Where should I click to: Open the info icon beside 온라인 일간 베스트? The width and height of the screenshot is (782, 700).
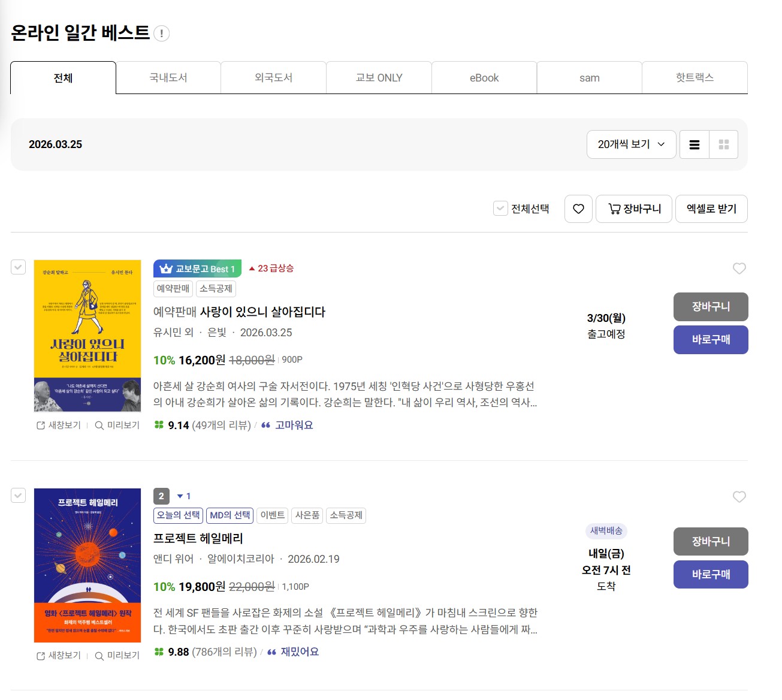tap(161, 34)
